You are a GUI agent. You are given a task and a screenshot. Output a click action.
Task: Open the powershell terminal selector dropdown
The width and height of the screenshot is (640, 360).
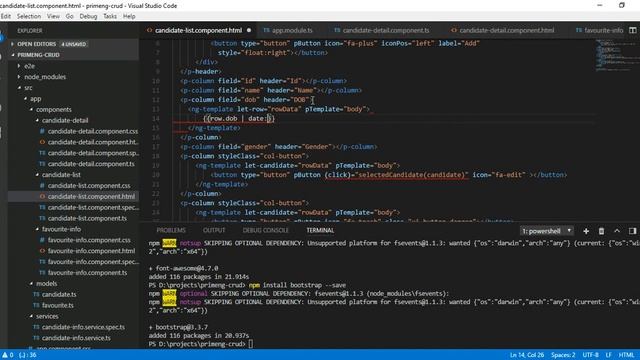(x=547, y=231)
